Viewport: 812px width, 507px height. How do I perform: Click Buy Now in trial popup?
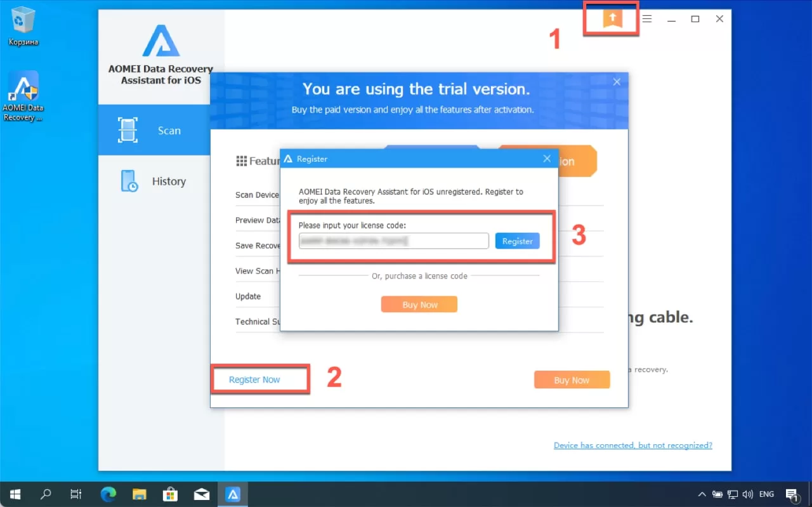click(572, 380)
